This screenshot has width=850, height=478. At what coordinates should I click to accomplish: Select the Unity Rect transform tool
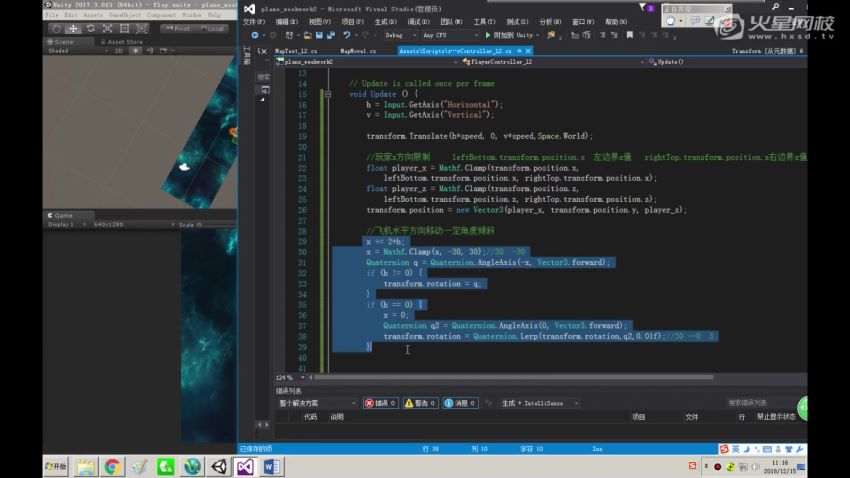point(126,28)
